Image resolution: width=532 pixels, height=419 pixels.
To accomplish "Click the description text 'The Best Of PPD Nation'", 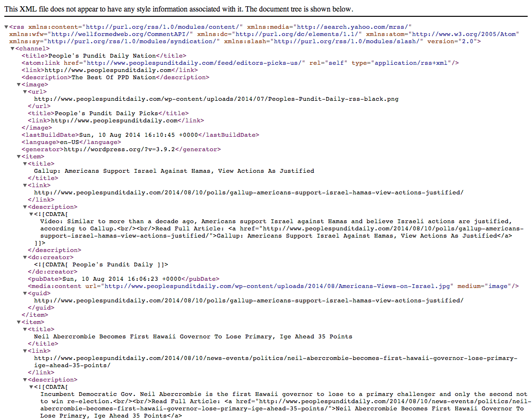I will pos(114,77).
